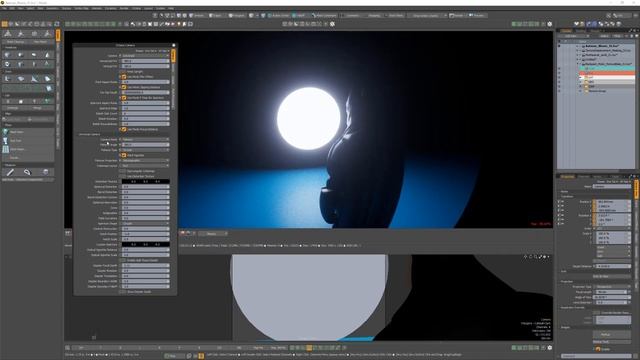Click the orange icon in the bottom status bar
This screenshot has height=360, width=640.
coord(201,356)
